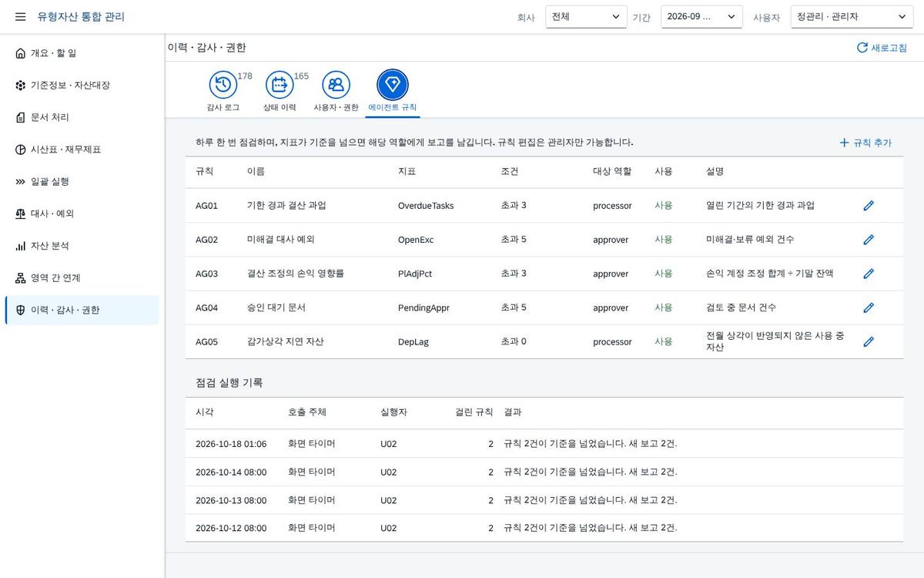Click the processor role in AG01 row

tap(612, 206)
